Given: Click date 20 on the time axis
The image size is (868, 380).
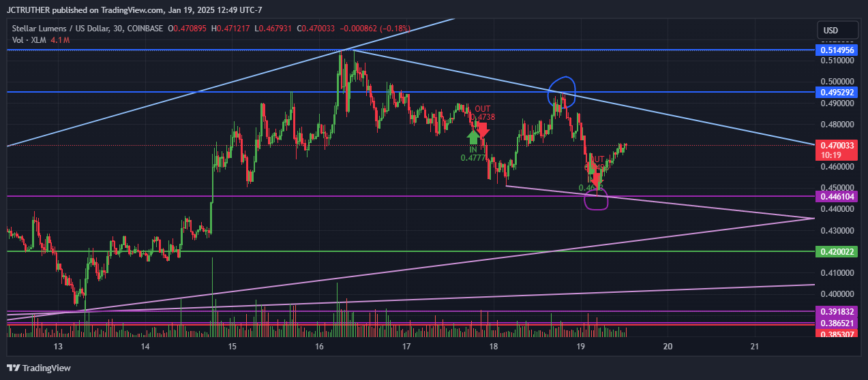Looking at the screenshot, I should (x=668, y=347).
